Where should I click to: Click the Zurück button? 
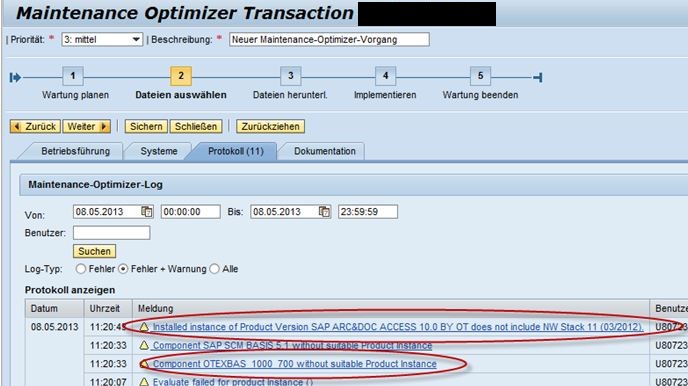tap(35, 126)
